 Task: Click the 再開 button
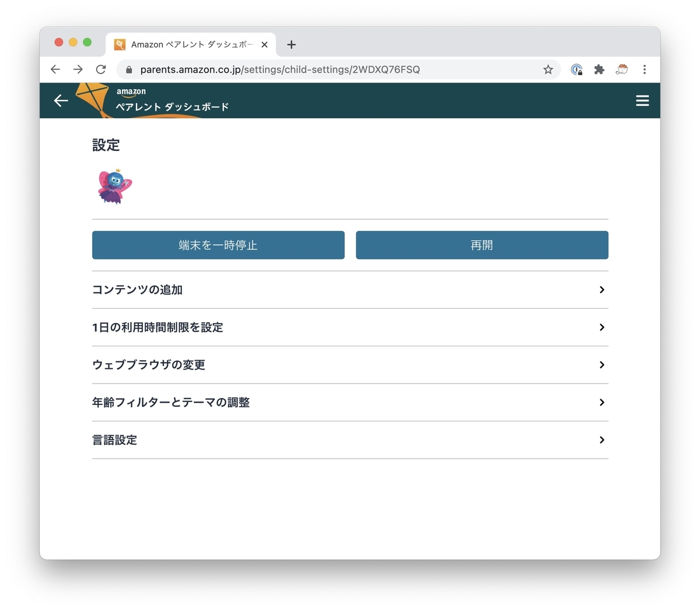(482, 245)
